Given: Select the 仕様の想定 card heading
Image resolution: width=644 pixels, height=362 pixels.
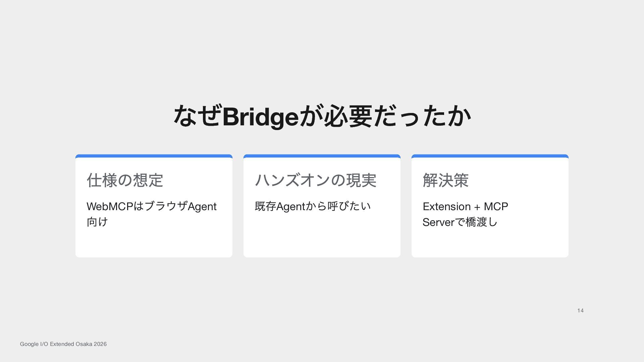Looking at the screenshot, I should (x=125, y=180).
